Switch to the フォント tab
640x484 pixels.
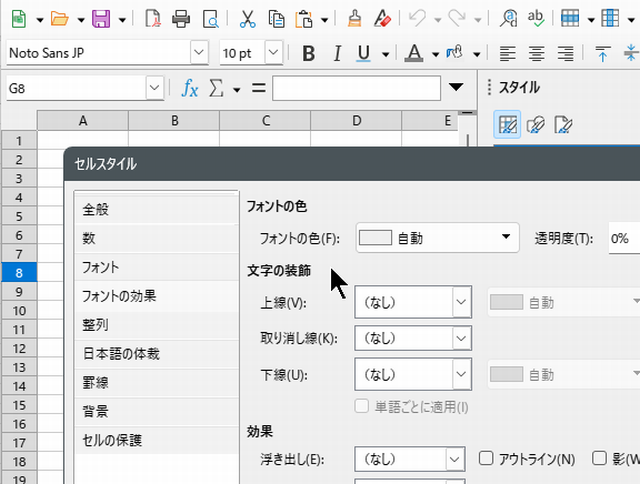[x=101, y=267]
